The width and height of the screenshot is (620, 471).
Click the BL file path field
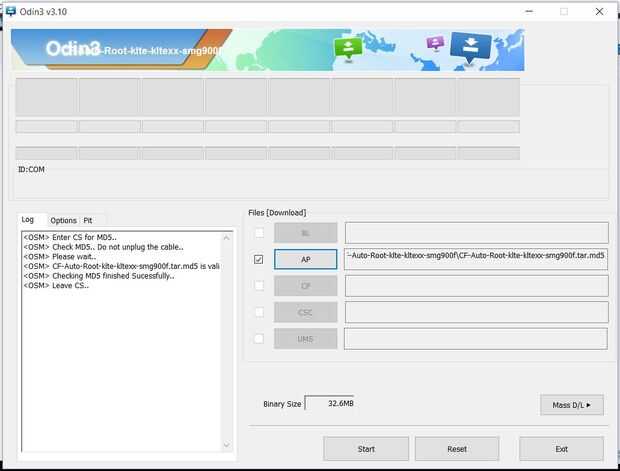[x=476, y=233]
